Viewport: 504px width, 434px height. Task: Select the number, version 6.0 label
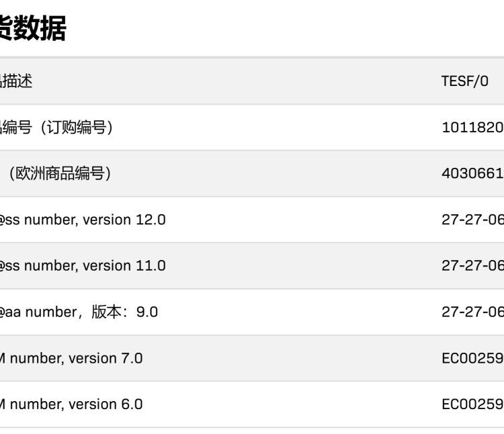pyautogui.click(x=71, y=404)
